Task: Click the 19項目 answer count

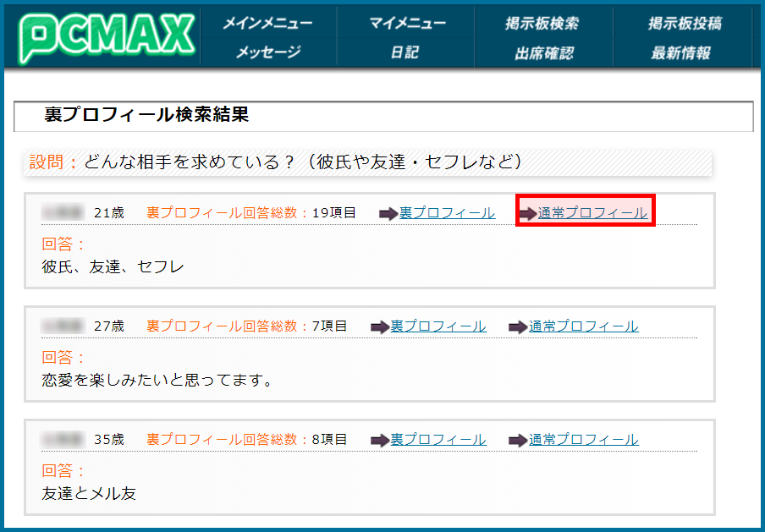Action: [334, 212]
